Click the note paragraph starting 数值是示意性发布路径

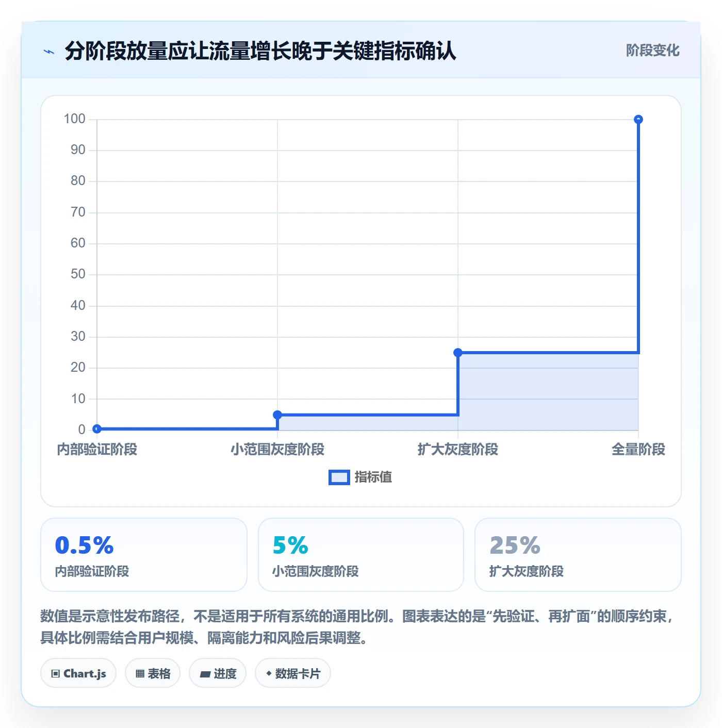tap(358, 627)
